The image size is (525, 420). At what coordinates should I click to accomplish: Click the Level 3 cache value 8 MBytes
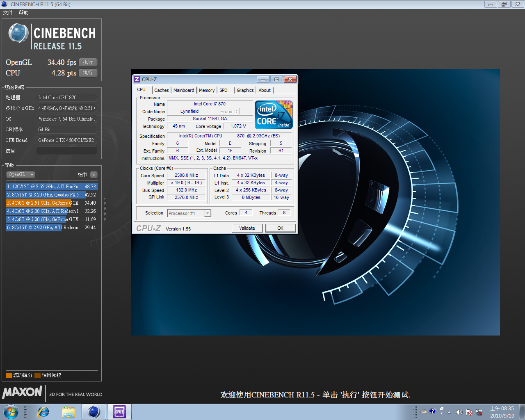pyautogui.click(x=251, y=198)
